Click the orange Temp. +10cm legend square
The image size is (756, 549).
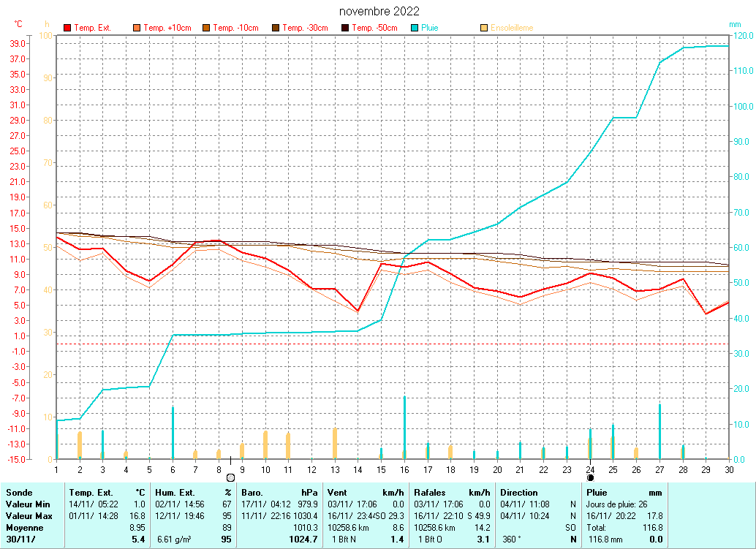click(x=137, y=28)
